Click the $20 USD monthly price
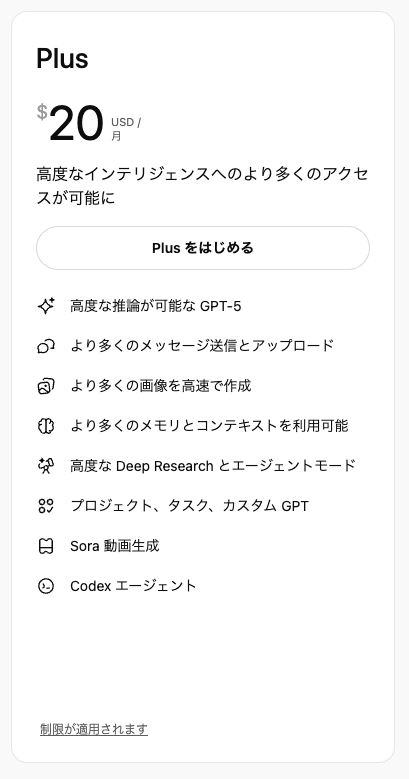The image size is (409, 779). pyautogui.click(x=89, y=123)
